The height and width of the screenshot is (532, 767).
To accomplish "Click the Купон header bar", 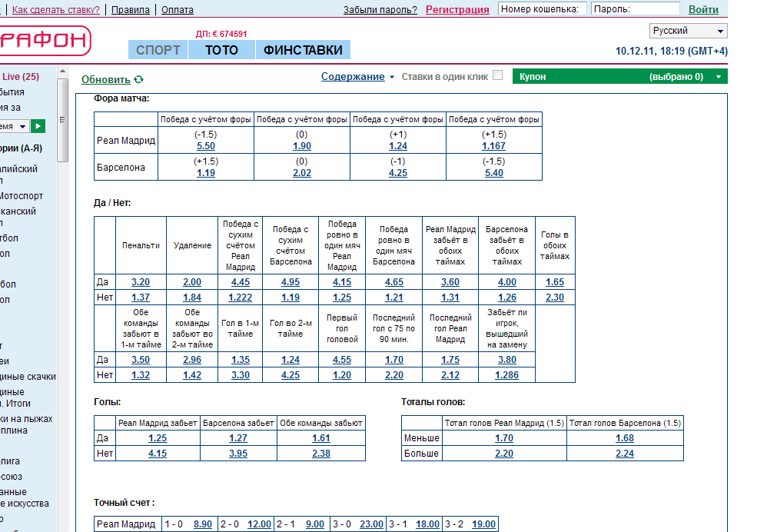I will tap(619, 76).
